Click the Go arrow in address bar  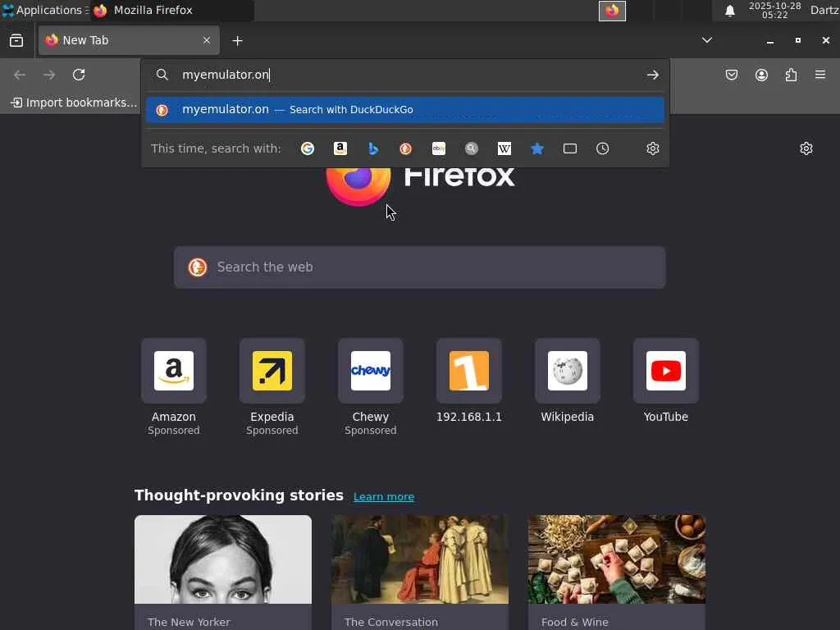(x=652, y=75)
